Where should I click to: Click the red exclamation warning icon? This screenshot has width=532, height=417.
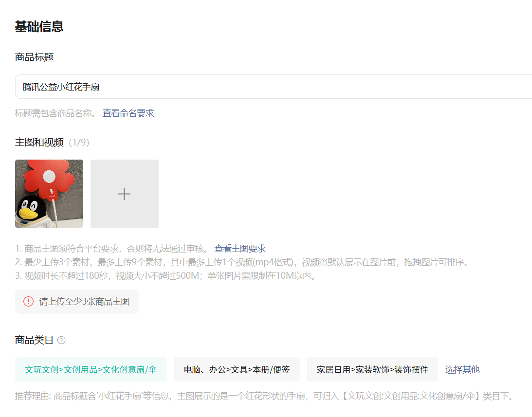[x=28, y=302]
